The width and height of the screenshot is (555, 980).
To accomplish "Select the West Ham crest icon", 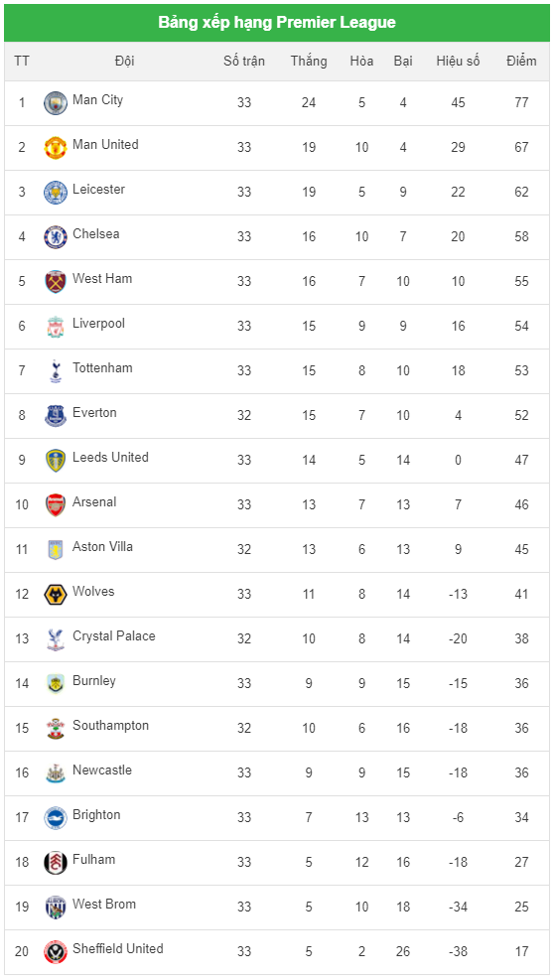I will click(x=55, y=282).
